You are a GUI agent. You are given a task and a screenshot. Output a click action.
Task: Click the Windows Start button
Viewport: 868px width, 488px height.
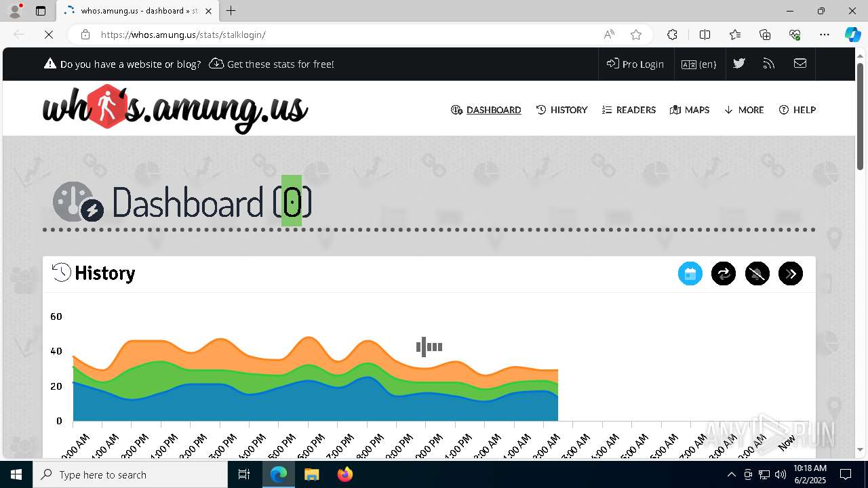click(x=16, y=474)
